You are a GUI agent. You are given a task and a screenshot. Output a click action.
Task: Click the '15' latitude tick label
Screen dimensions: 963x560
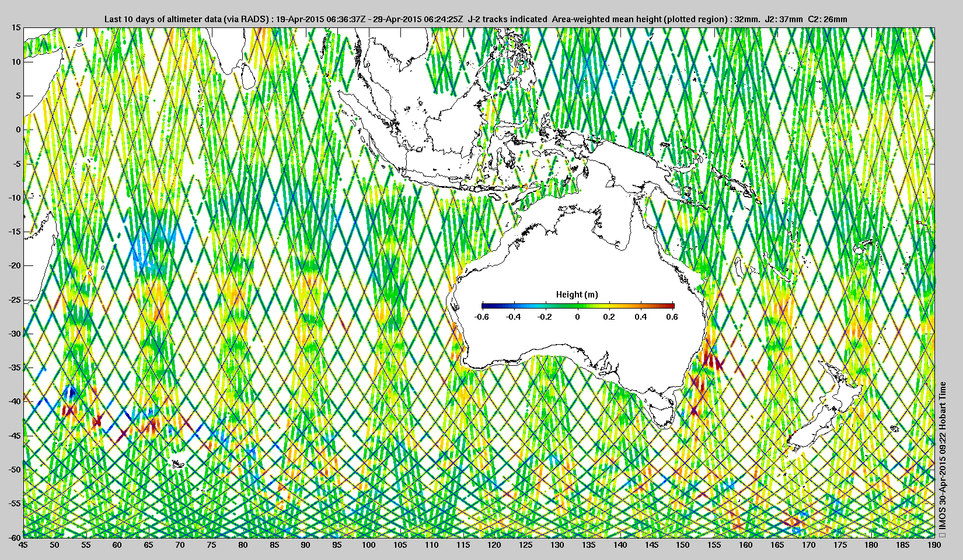coord(16,27)
